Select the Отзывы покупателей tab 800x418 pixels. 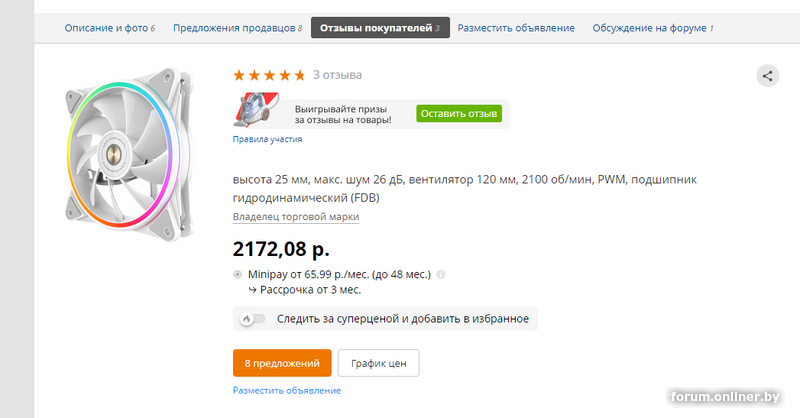click(x=380, y=28)
